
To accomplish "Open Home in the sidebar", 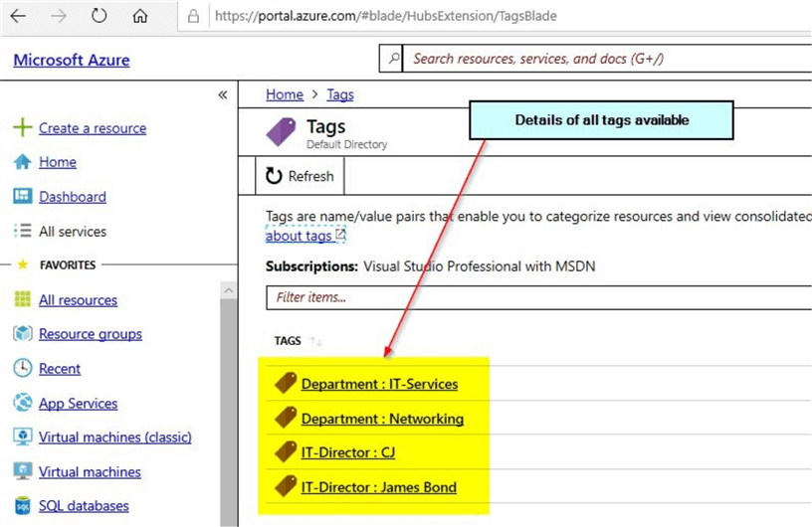I will [x=58, y=162].
